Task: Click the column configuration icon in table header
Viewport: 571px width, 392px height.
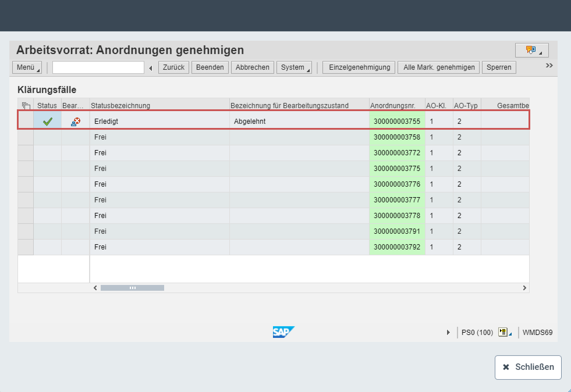Action: 25,105
